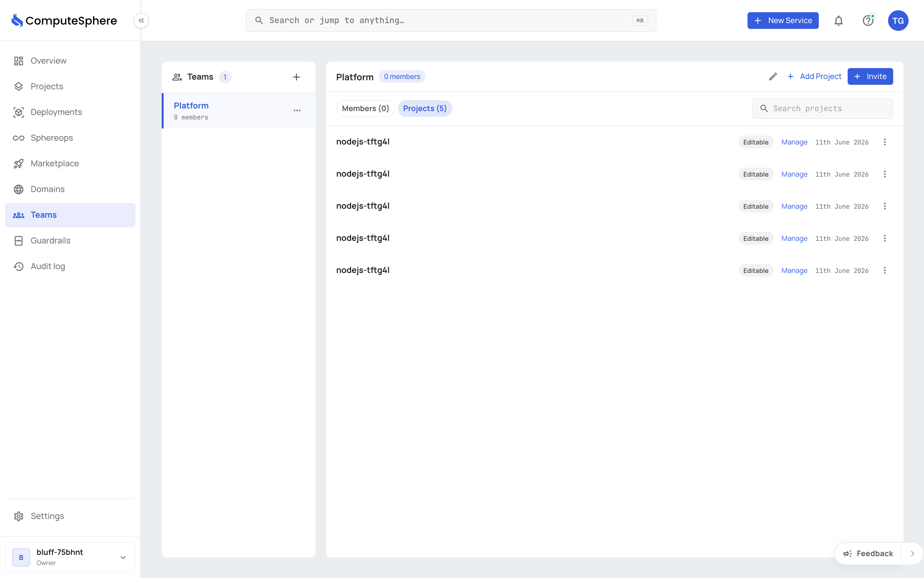The image size is (924, 578).
Task: Focus the Search projects field
Action: coord(822,109)
